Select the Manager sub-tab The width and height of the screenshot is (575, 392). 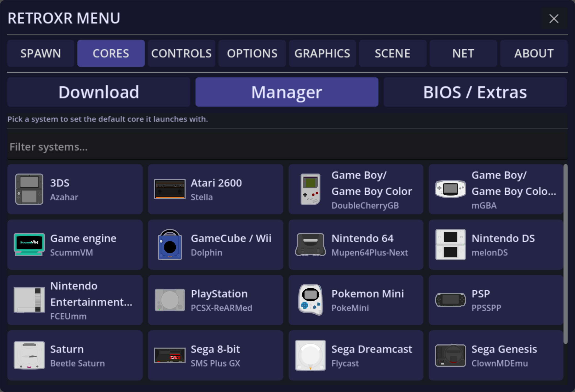[287, 92]
